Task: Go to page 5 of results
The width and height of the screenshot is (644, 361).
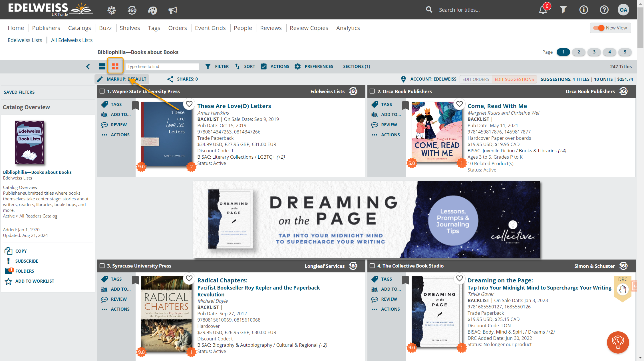Action: pos(625,52)
